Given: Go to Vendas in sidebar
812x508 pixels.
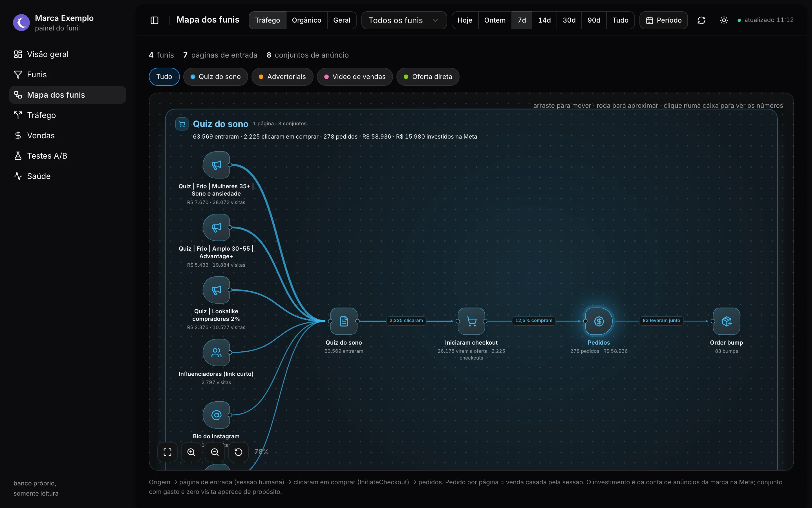Looking at the screenshot, I should pyautogui.click(x=67, y=135).
